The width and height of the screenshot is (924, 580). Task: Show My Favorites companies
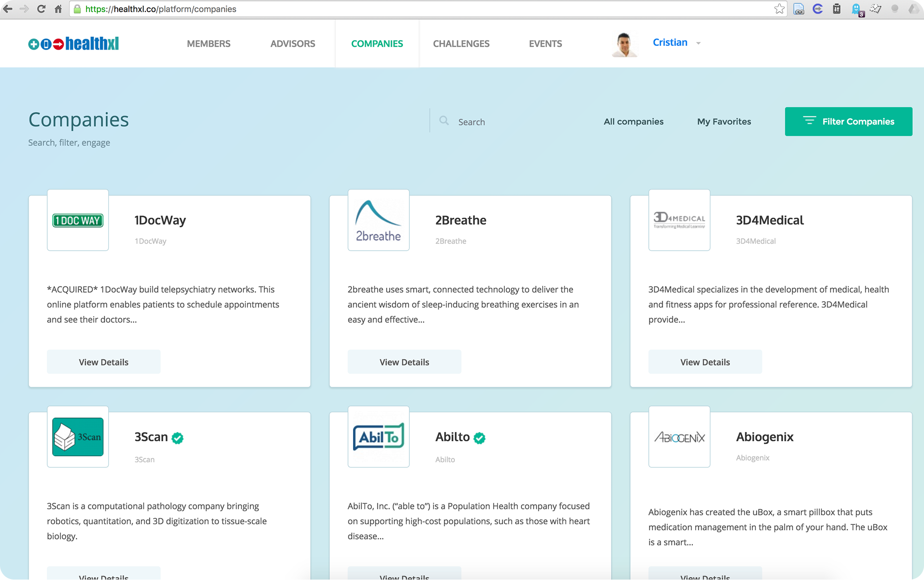pyautogui.click(x=723, y=121)
